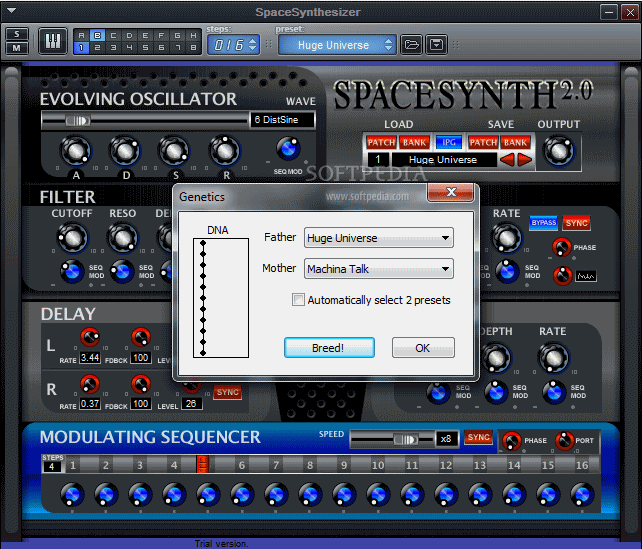Click the save preset disk icon
The height and width of the screenshot is (549, 642).
tap(436, 44)
